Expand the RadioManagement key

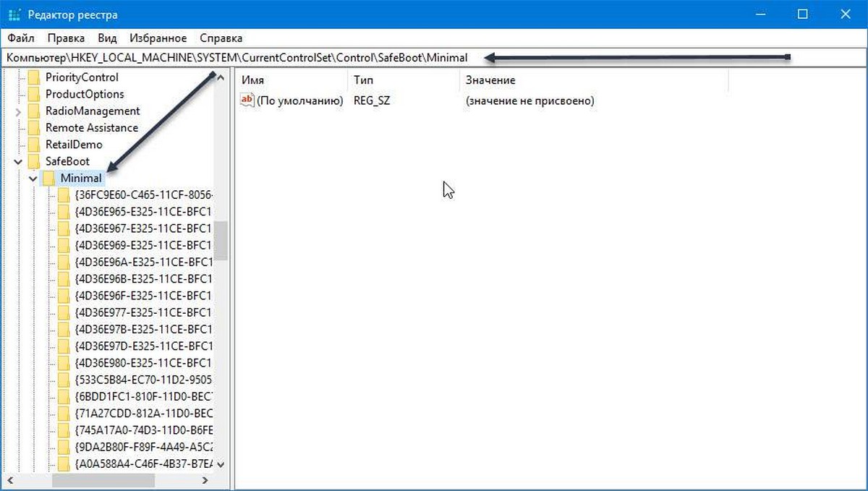[x=17, y=111]
